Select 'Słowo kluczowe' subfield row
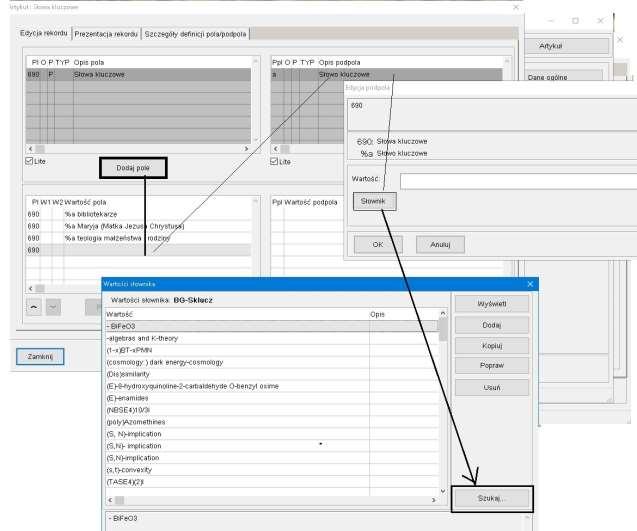Viewport: 637px width, 531px height. point(386,74)
